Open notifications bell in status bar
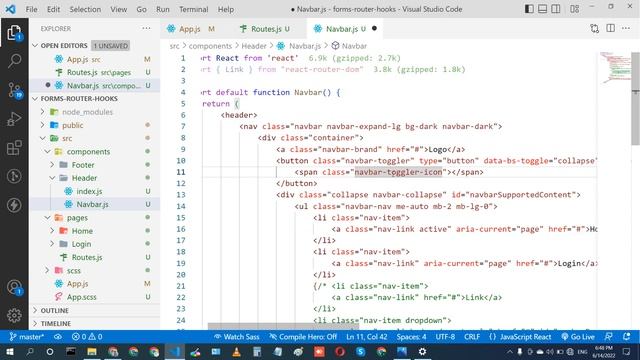 [627, 337]
